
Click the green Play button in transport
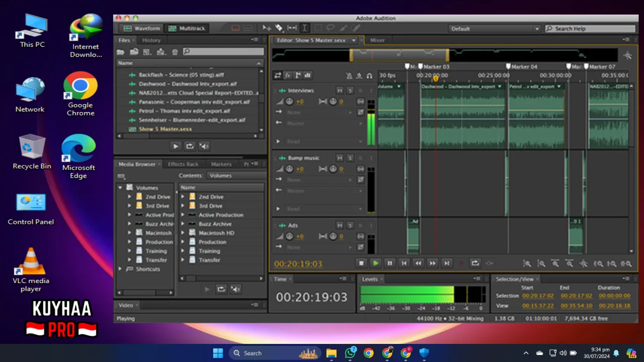(x=375, y=263)
